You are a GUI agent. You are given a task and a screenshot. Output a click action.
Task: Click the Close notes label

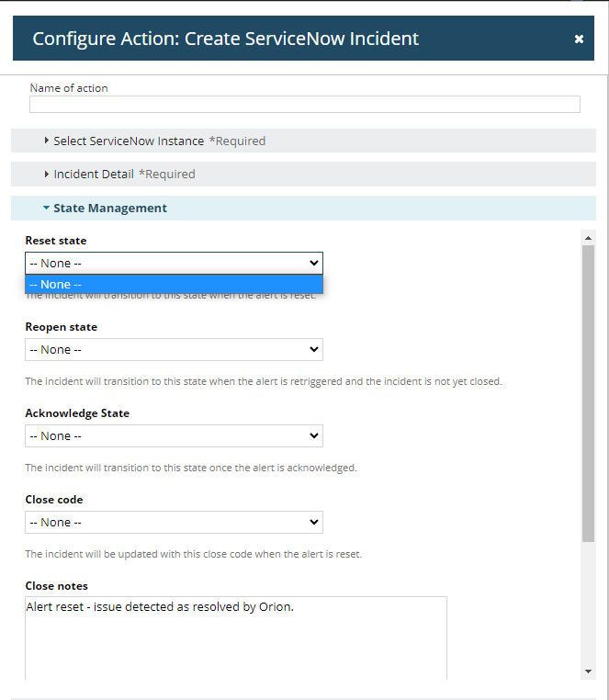pos(57,586)
